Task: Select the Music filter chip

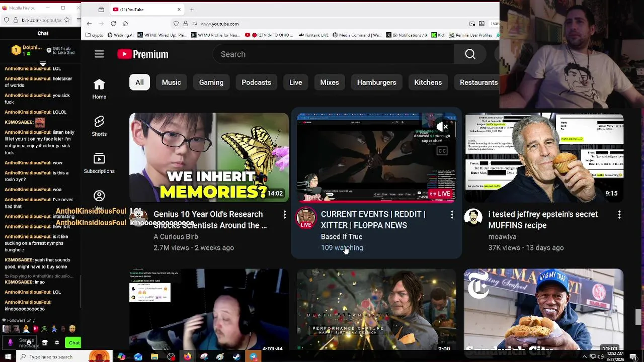Action: click(171, 82)
